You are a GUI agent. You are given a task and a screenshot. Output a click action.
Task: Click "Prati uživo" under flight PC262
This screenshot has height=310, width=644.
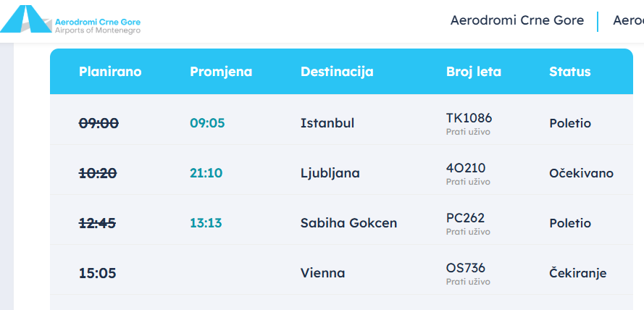[x=468, y=232]
